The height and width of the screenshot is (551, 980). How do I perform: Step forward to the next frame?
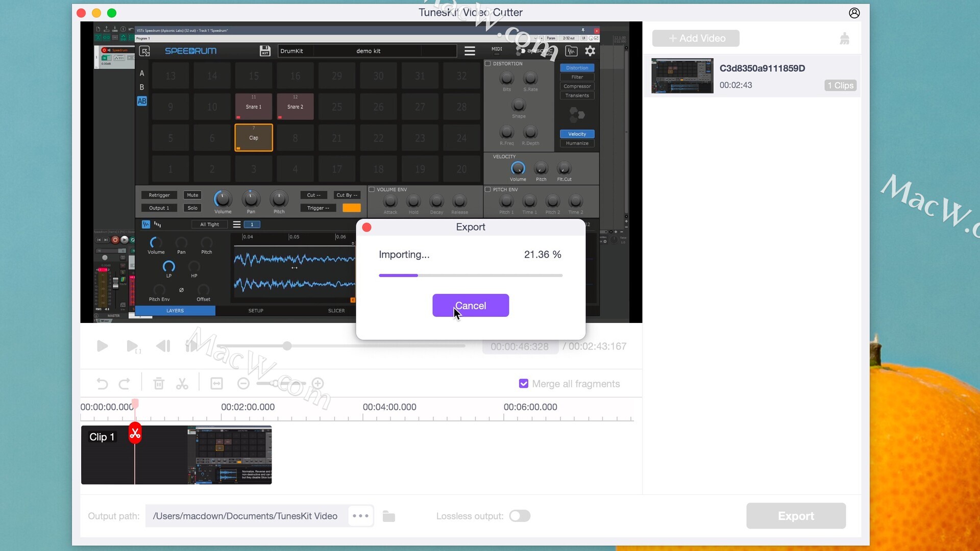(192, 346)
